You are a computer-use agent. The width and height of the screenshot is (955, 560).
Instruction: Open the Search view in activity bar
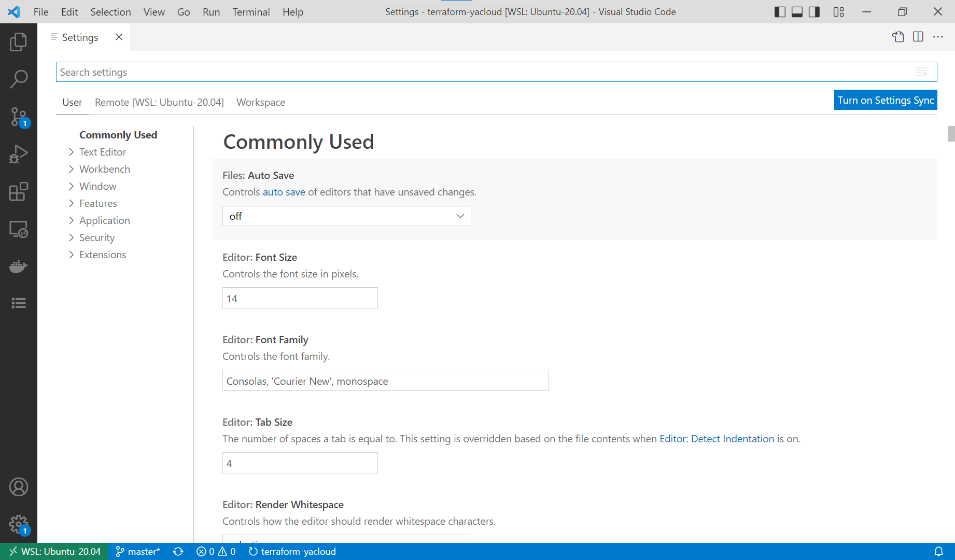pyautogui.click(x=19, y=79)
